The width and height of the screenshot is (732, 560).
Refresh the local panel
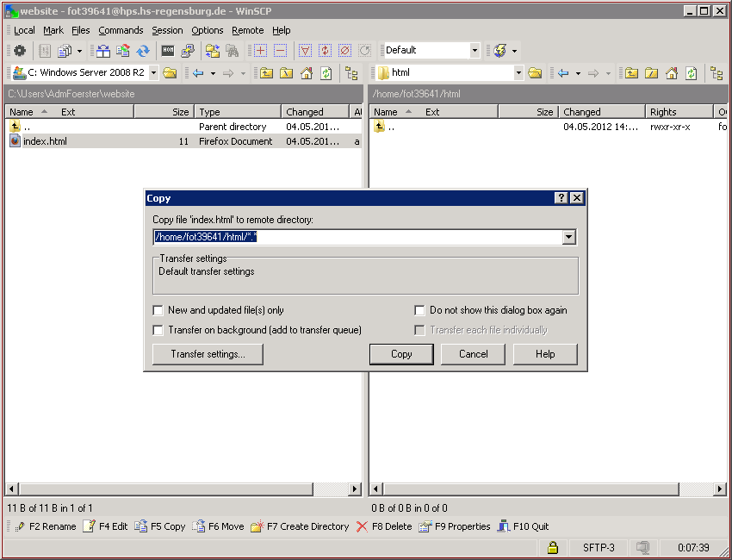(x=326, y=73)
